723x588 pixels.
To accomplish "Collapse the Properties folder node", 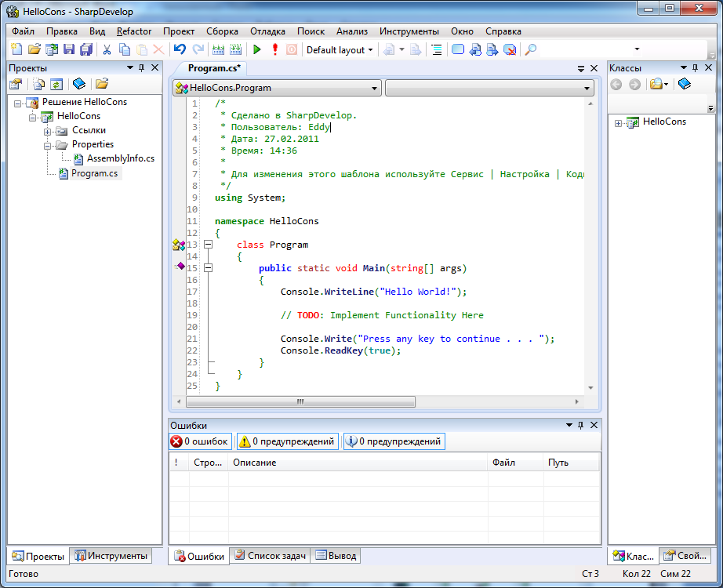I will coord(47,146).
